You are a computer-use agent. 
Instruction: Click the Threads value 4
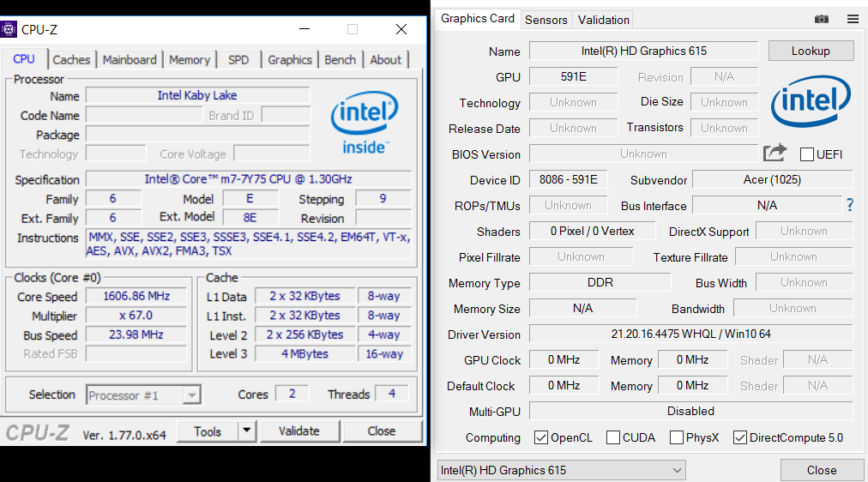[392, 394]
